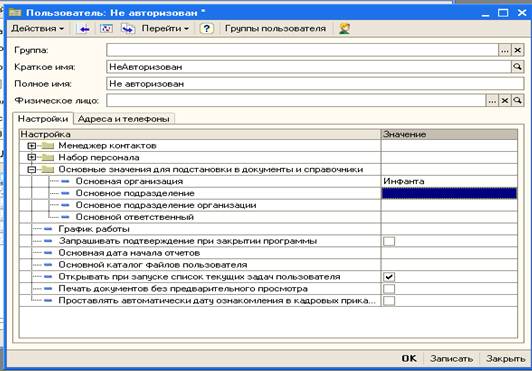Image resolution: width=532 pixels, height=371 pixels.
Task: Clear the Физическое лицо field with X
Action: (x=505, y=100)
